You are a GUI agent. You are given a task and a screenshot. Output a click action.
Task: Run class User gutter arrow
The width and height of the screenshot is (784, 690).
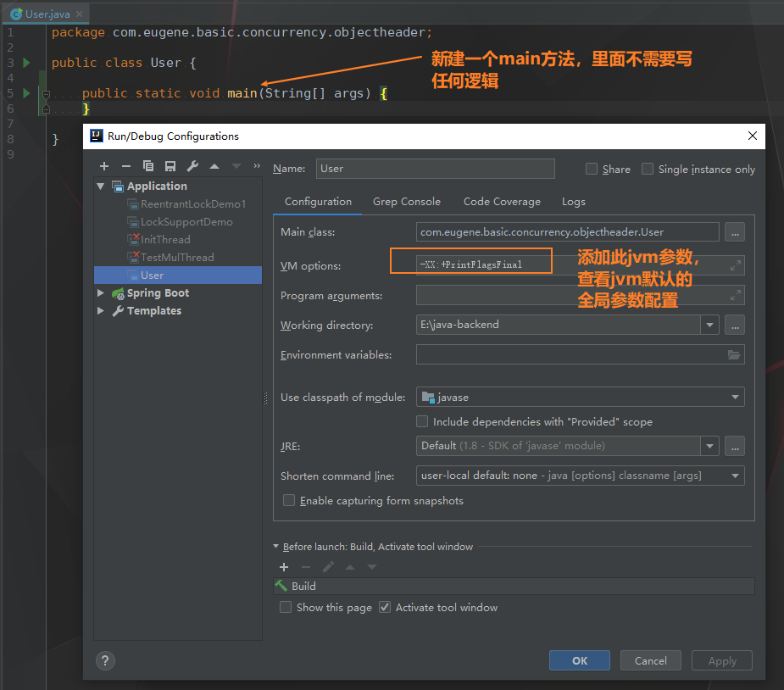point(27,63)
